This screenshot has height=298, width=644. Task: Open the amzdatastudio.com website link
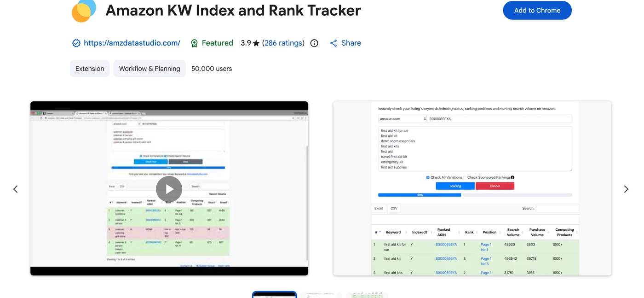click(x=132, y=43)
